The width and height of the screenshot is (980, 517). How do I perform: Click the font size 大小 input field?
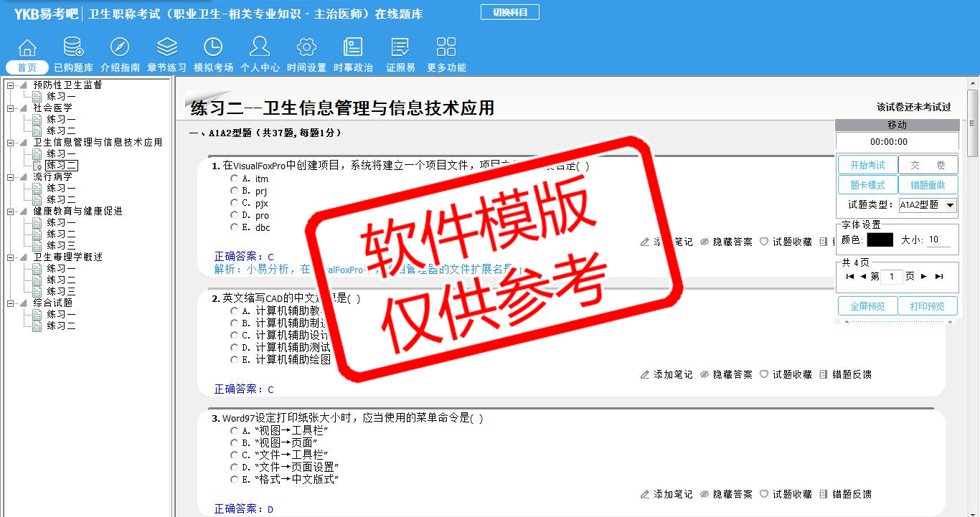[x=938, y=240]
